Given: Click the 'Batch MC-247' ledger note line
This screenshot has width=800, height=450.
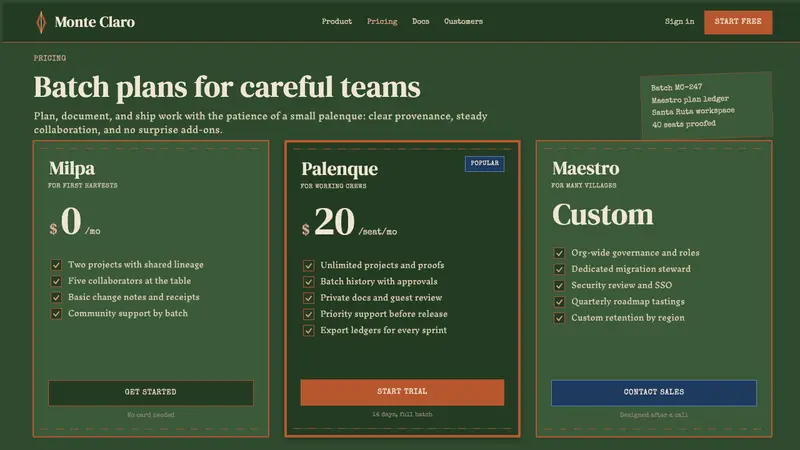Looking at the screenshot, I should click(x=677, y=87).
